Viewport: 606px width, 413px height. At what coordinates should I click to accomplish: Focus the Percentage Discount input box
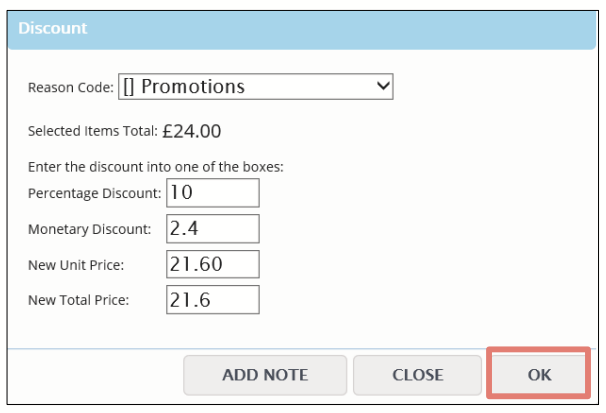coord(213,193)
